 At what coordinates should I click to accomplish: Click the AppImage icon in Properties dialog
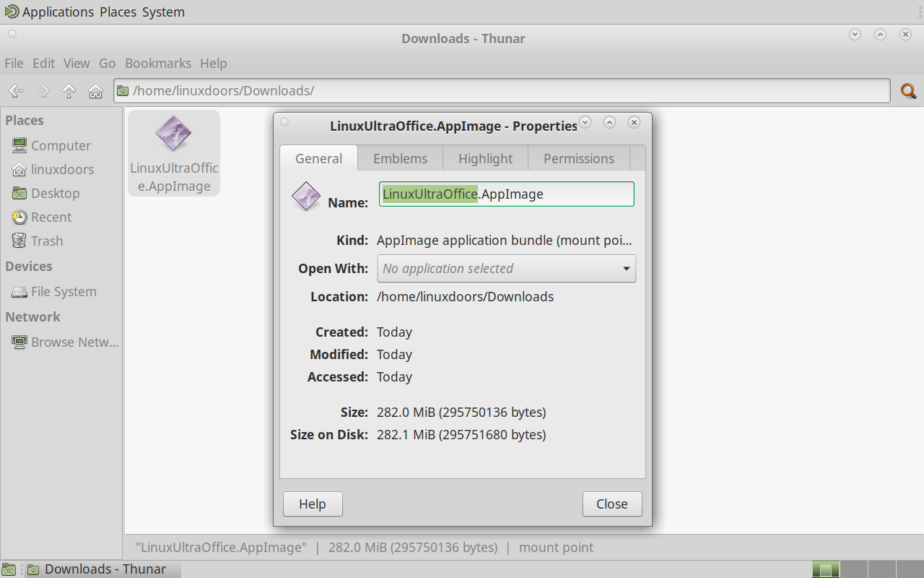pyautogui.click(x=306, y=196)
